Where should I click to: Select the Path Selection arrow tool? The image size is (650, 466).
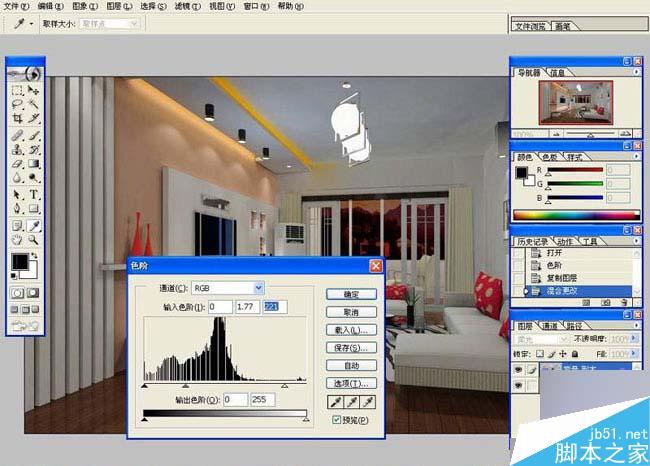(x=17, y=194)
